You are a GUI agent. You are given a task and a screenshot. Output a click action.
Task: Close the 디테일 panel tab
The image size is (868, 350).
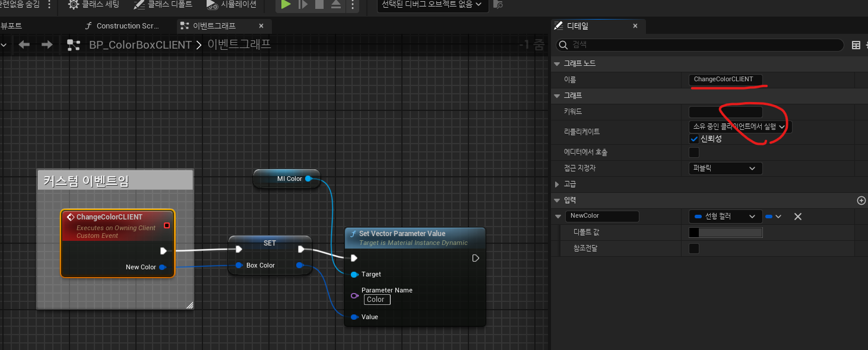(635, 26)
